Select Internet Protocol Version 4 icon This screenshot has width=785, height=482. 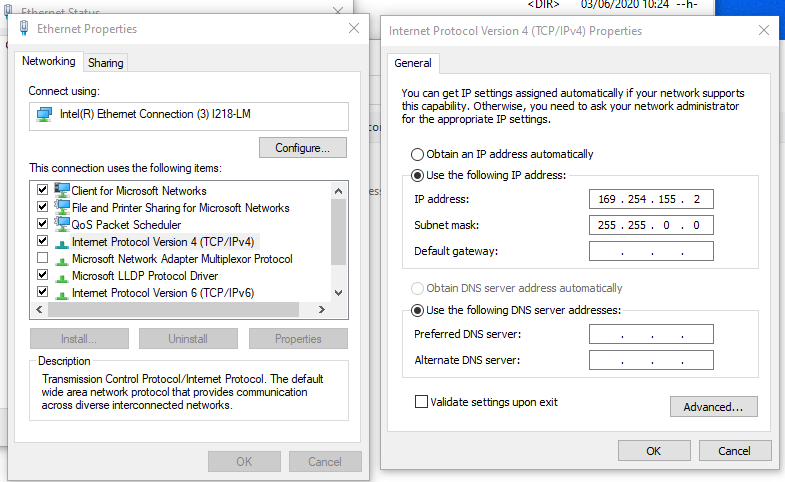pos(62,242)
